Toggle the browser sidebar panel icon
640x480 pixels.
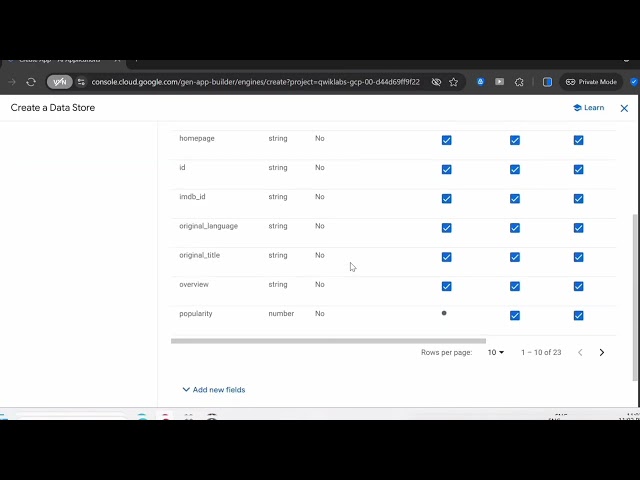[x=547, y=82]
